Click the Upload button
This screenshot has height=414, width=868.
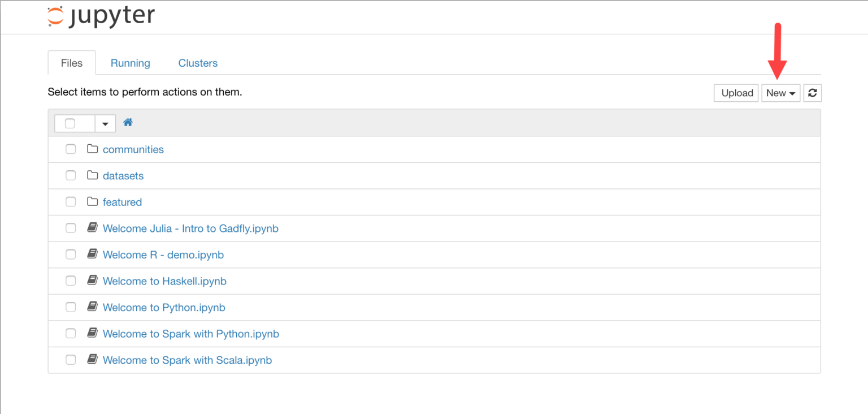click(x=736, y=93)
